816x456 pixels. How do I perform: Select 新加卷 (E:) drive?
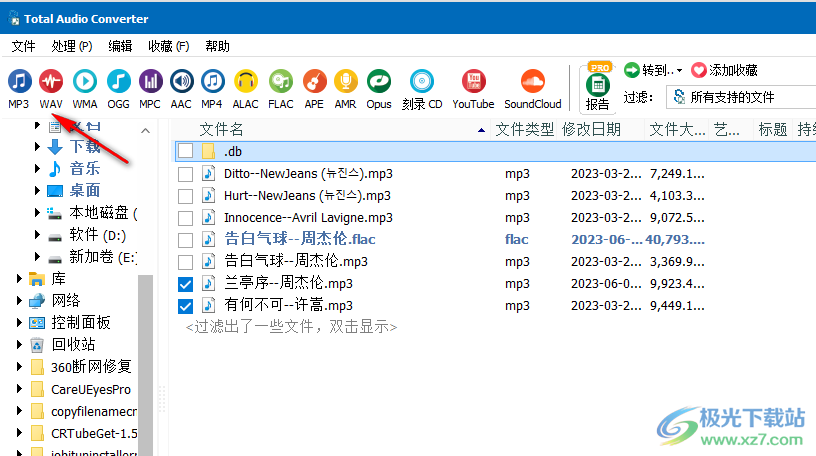(103, 257)
